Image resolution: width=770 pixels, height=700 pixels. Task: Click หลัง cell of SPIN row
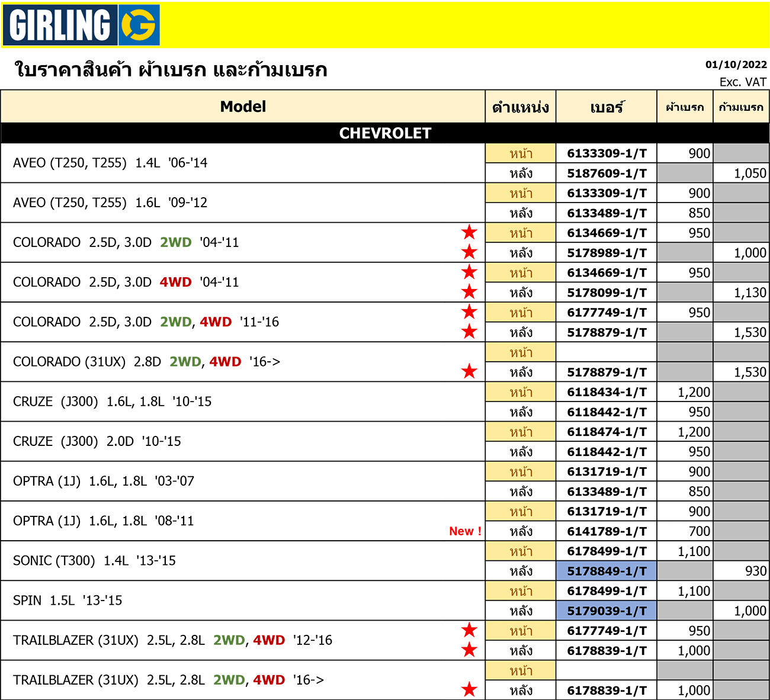(x=521, y=611)
